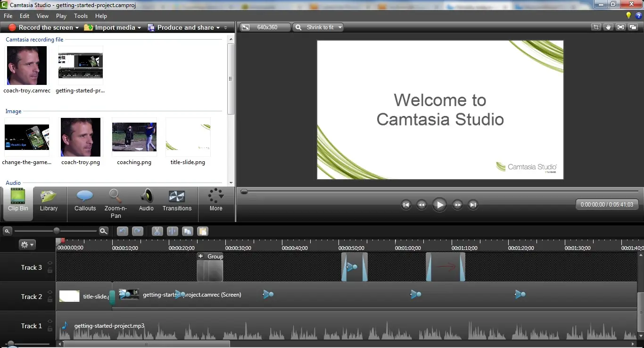Viewport: 644px width, 348px height.
Task: Select the coach-troy.png image thumbnail
Action: [x=81, y=137]
